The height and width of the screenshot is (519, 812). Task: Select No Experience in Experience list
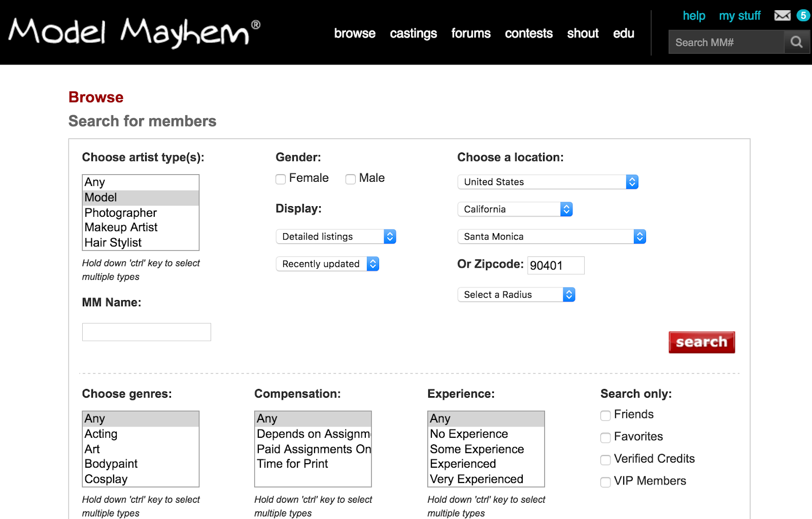point(486,434)
